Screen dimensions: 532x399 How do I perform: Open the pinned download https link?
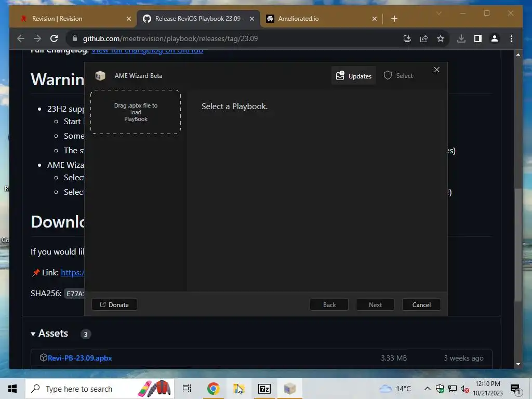point(73,272)
